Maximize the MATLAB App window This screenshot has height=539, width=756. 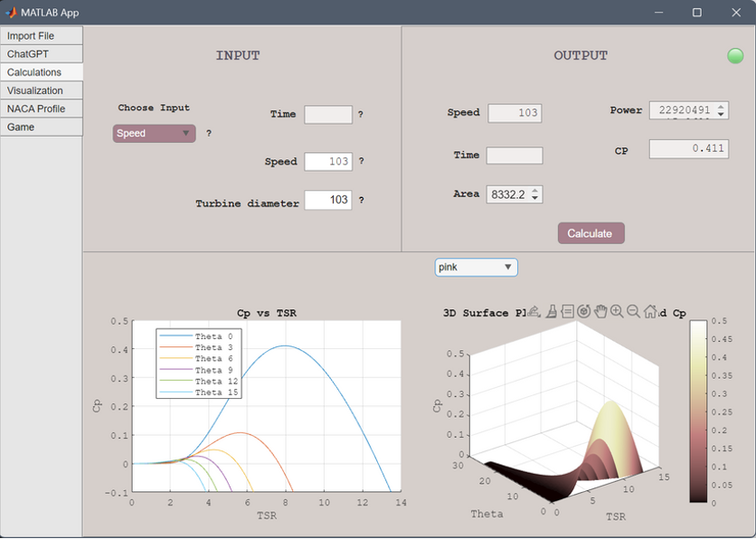tap(697, 13)
